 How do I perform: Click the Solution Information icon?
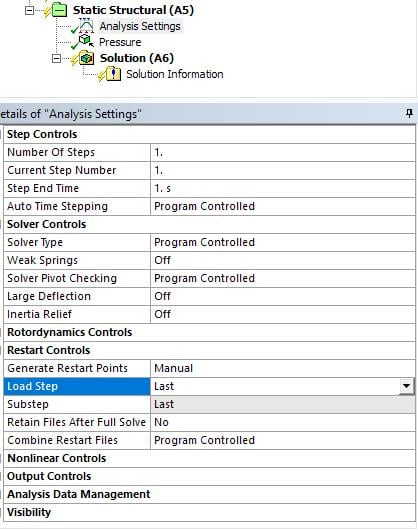pyautogui.click(x=113, y=74)
